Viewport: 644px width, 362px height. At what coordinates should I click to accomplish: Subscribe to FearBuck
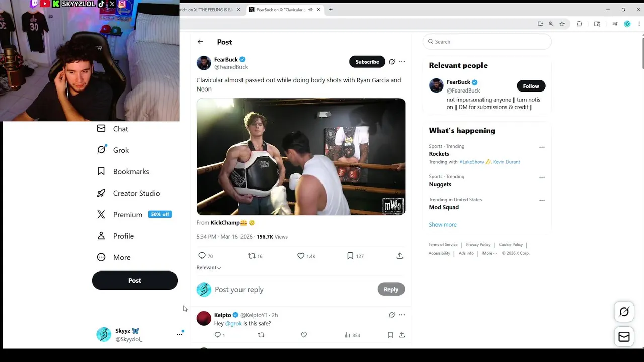coord(367,62)
